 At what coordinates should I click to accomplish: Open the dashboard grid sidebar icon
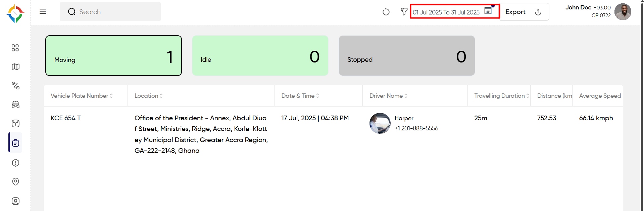tap(15, 48)
